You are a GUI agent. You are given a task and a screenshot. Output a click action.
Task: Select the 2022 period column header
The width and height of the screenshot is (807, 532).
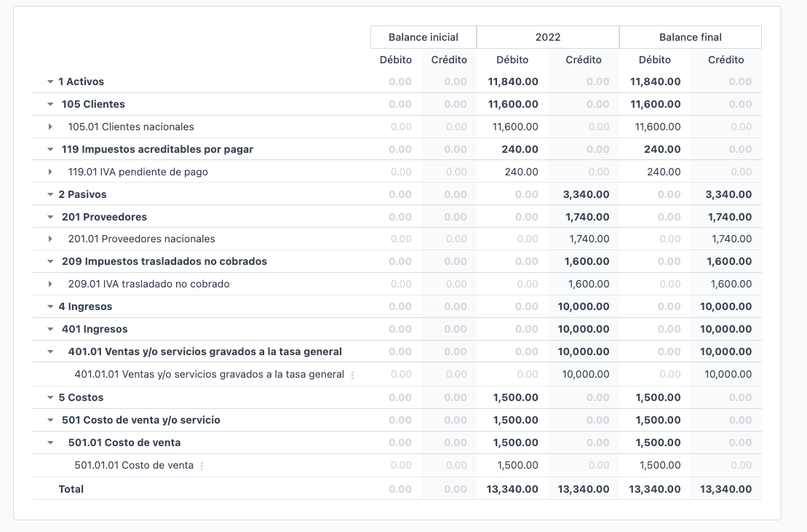(x=548, y=37)
